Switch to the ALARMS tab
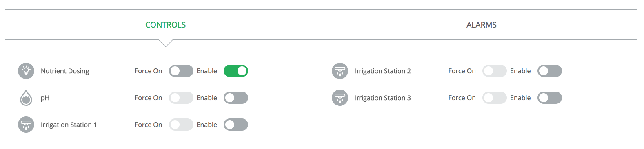The width and height of the screenshot is (644, 149). tap(482, 25)
